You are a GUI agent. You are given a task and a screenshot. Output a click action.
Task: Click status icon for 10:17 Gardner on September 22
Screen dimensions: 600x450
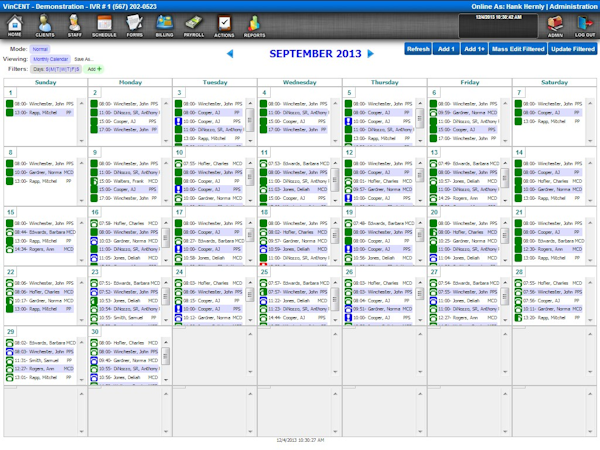click(10, 301)
